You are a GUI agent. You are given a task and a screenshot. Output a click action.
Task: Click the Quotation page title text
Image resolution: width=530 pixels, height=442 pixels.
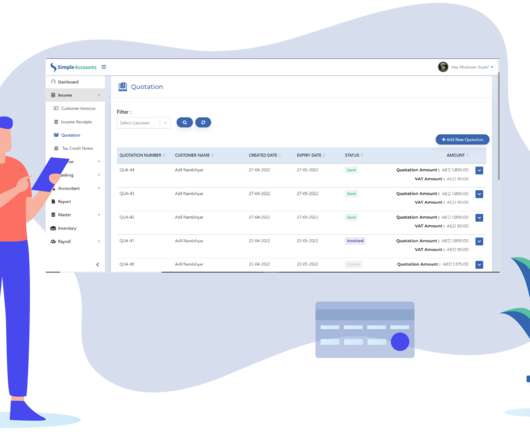(147, 87)
